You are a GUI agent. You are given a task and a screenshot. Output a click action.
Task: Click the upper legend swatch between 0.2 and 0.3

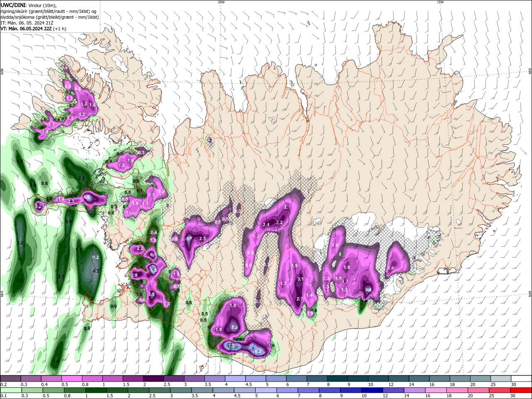pos(10,379)
